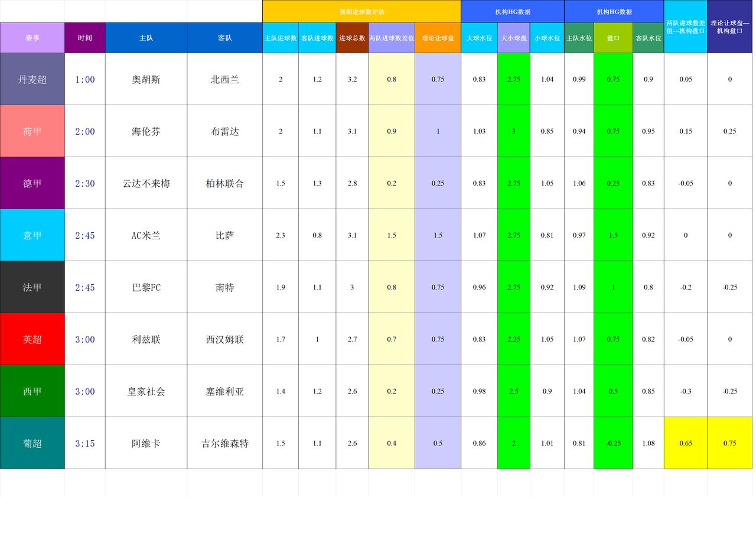Click the 塞维利亚 away team cell
Image resolution: width=756 pixels, height=533 pixels.
pyautogui.click(x=224, y=391)
